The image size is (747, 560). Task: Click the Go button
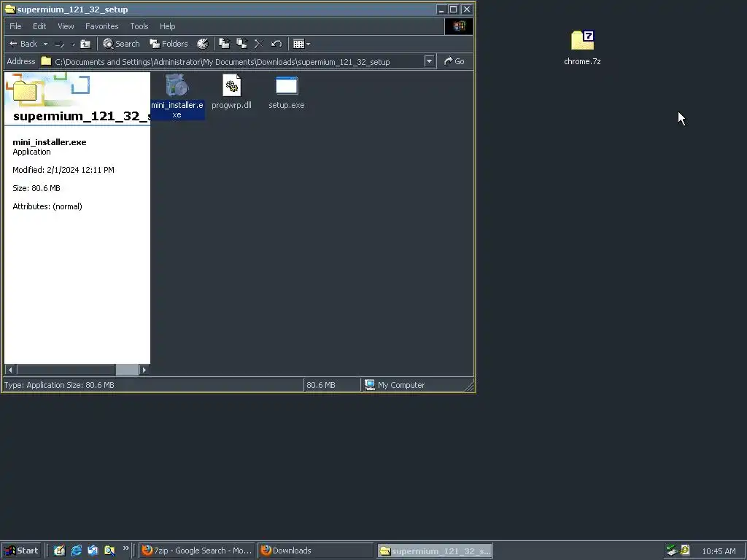pos(454,61)
